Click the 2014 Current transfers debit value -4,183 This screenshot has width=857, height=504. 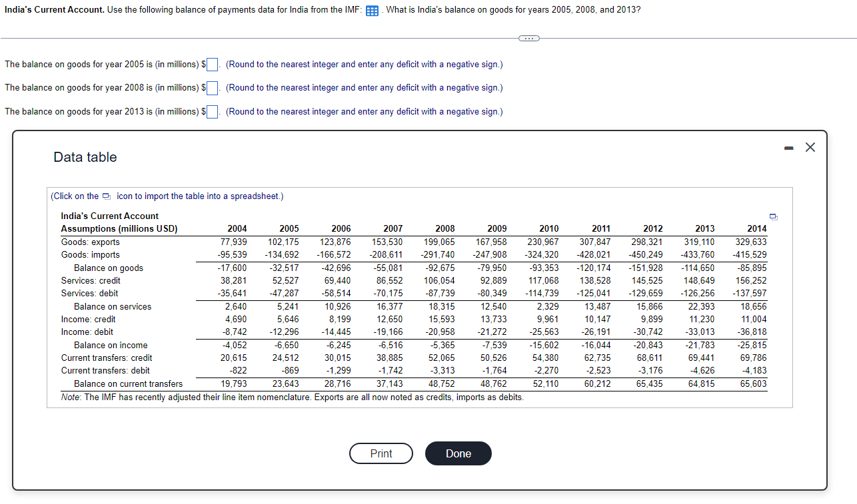754,371
